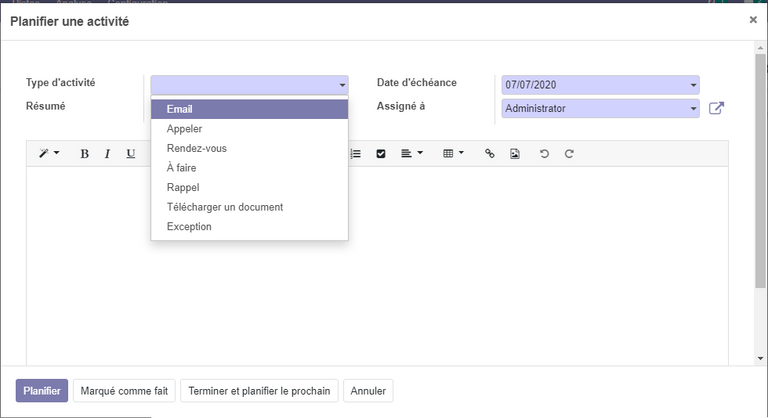Open the text style magic wand menu
Viewport: 768px width, 418px height.
tap(49, 154)
